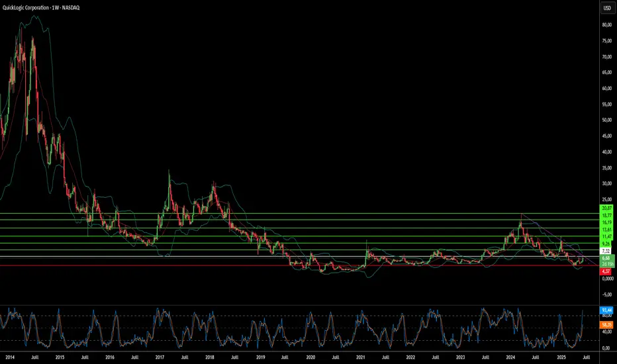This screenshot has width=617, height=364.
Task: Click the 65,00 price axis label
Action: pyautogui.click(x=607, y=72)
